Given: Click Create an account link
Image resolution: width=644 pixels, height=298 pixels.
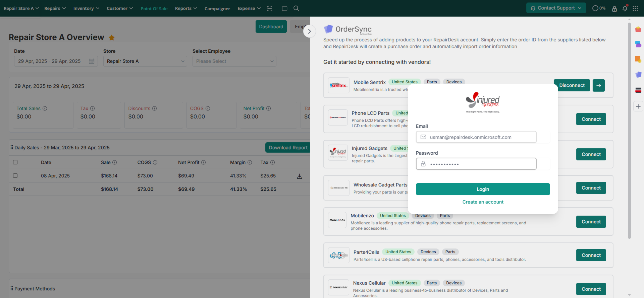Looking at the screenshot, I should coord(483,202).
